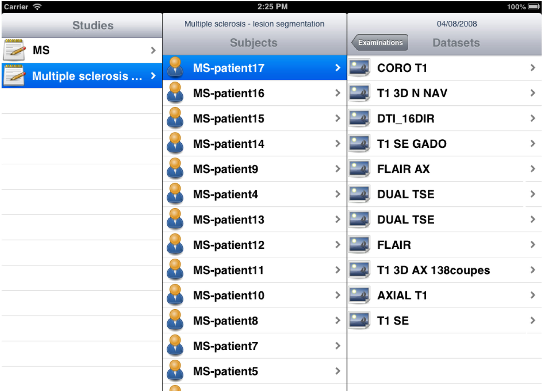
Task: Open the T1 3D AX 138coupes dataset
Action: (x=433, y=270)
